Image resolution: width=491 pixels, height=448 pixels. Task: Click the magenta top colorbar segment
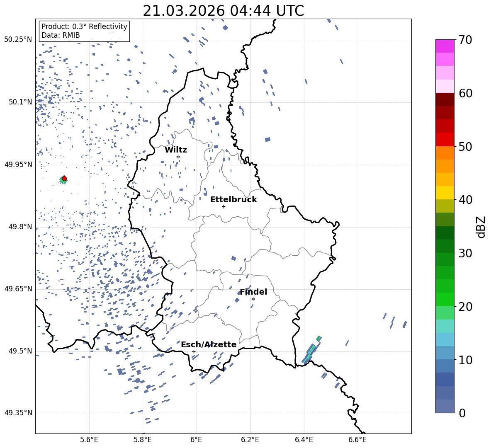click(x=445, y=46)
